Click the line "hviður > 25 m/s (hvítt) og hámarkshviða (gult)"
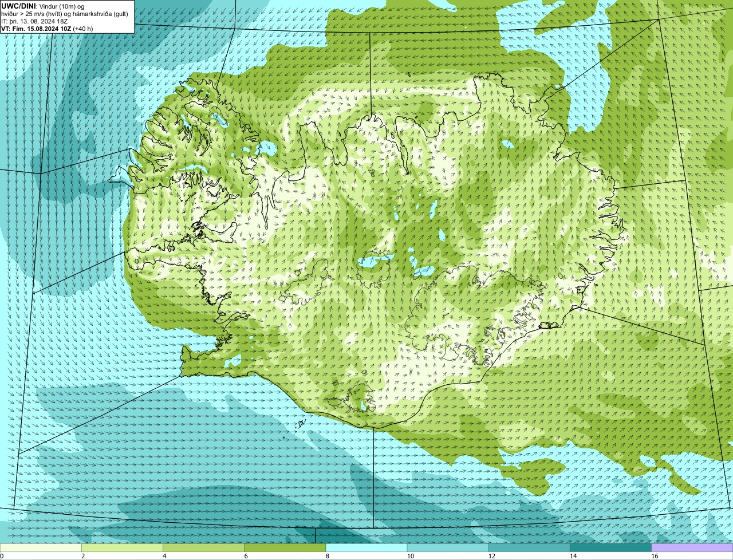This screenshot has width=733, height=560. pyautogui.click(x=65, y=14)
